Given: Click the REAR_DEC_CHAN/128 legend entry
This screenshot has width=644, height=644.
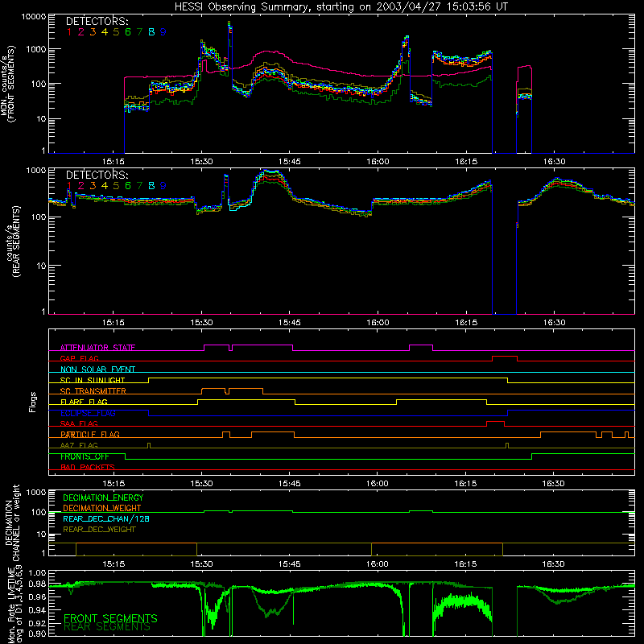Looking at the screenshot, I should 106,519.
